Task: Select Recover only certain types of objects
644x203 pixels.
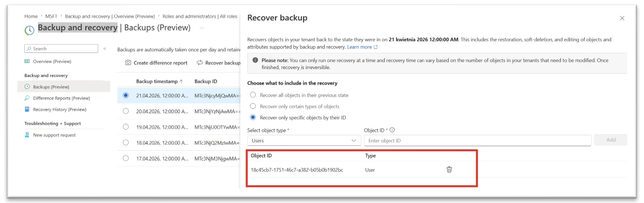Action: 253,106
